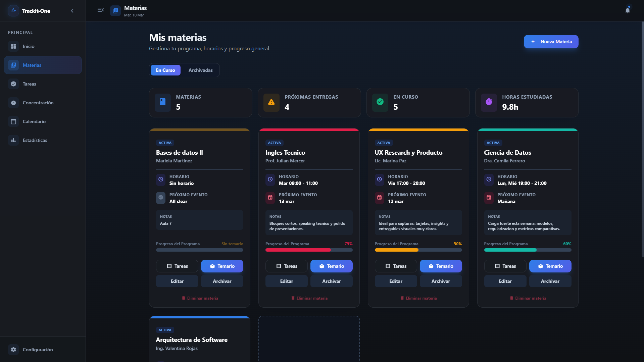Image resolution: width=644 pixels, height=362 pixels.
Task: Click the Ciencia de Datos horario clock icon
Action: (x=489, y=179)
